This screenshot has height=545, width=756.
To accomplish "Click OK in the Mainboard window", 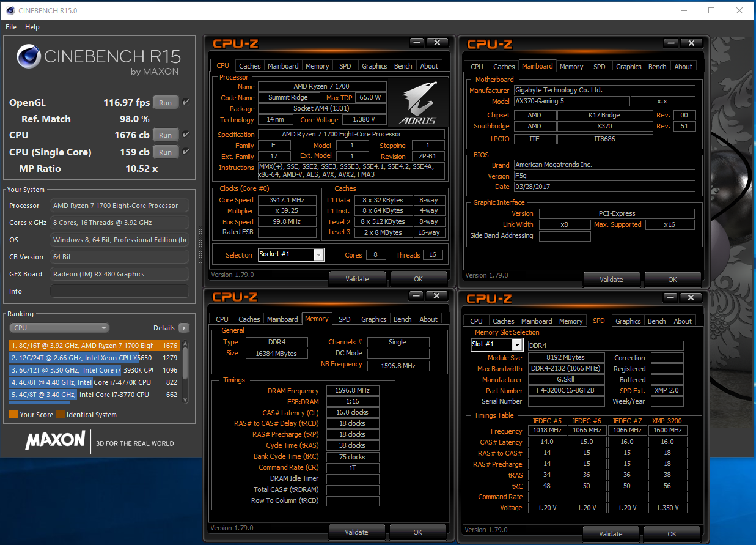I will click(x=672, y=280).
